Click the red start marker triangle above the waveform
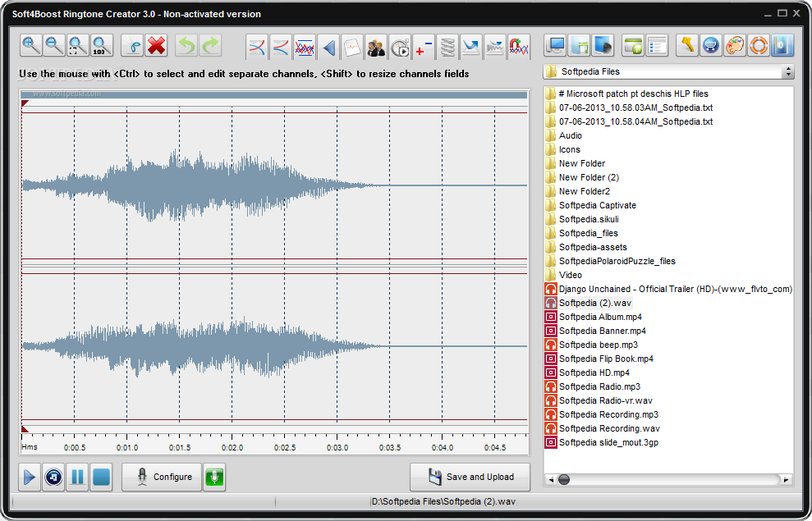The width and height of the screenshot is (812, 521). coord(25,103)
